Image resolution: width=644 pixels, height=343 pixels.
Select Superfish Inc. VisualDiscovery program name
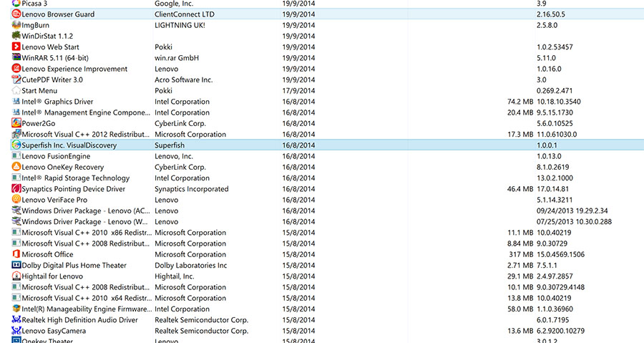point(69,145)
